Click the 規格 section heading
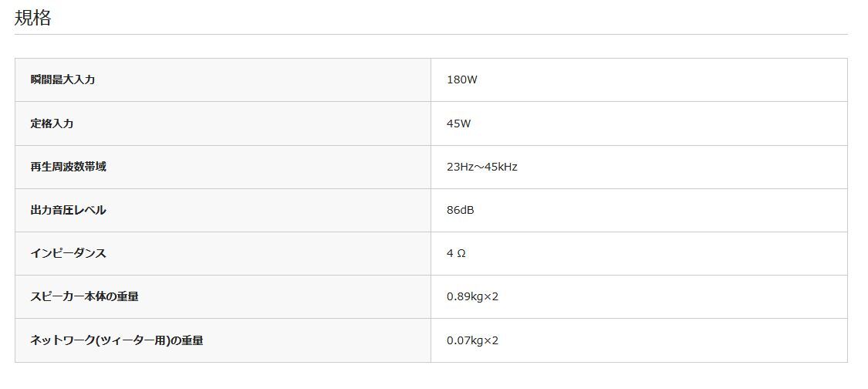868x389 pixels. (x=32, y=19)
